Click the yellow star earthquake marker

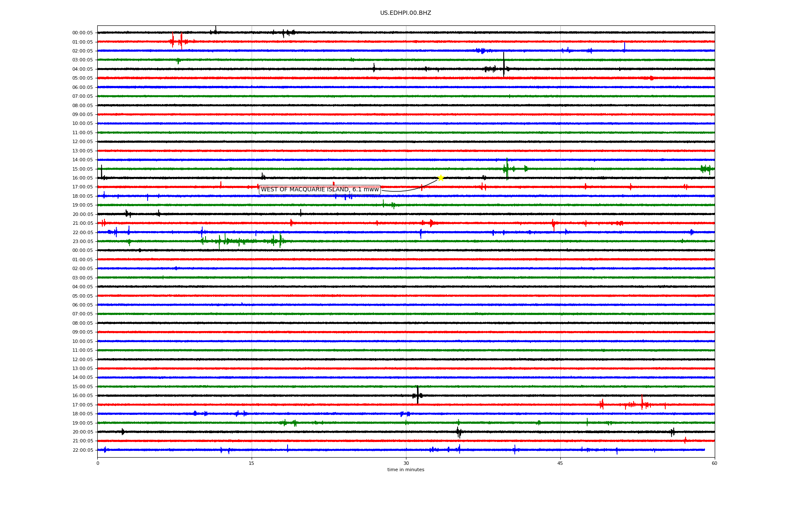pos(441,178)
